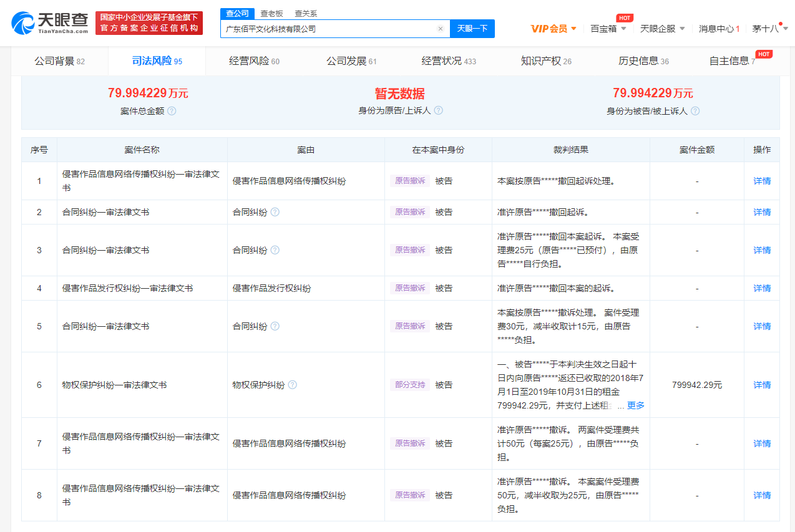
Task: View 详情 for case row 8
Action: pos(762,495)
